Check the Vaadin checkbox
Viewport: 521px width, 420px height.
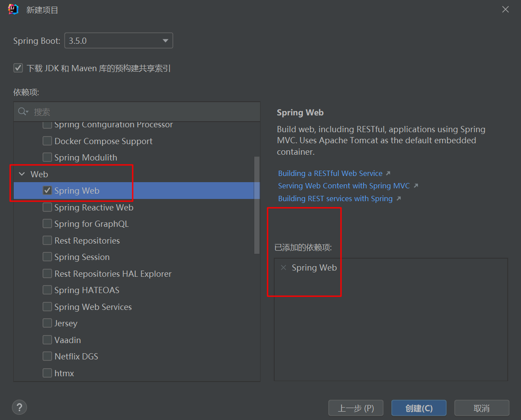coord(47,340)
